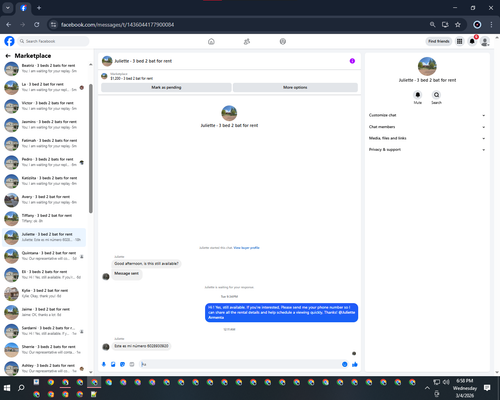Open Jasmins 3 beds 2 bats conversation

[44, 124]
